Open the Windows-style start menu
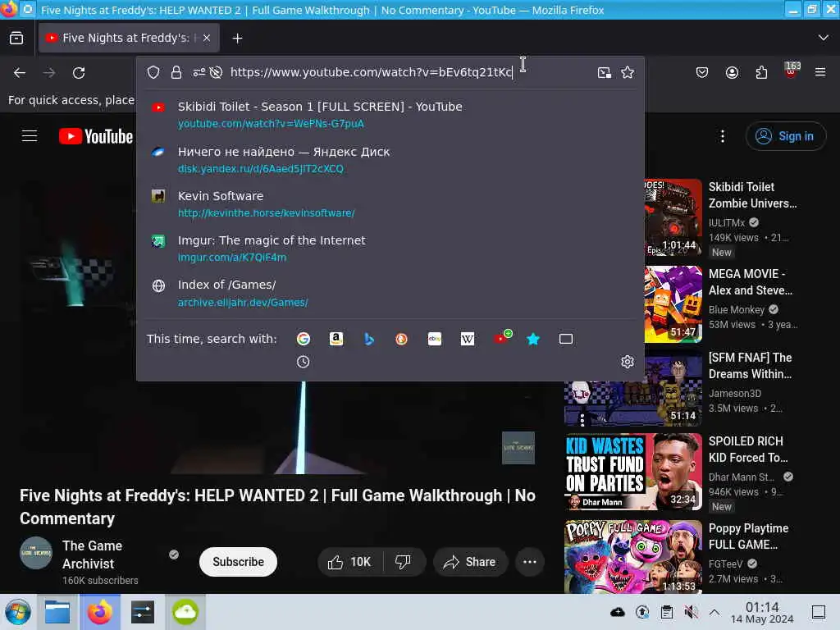Screen dimensions: 840x630 (x=18, y=612)
